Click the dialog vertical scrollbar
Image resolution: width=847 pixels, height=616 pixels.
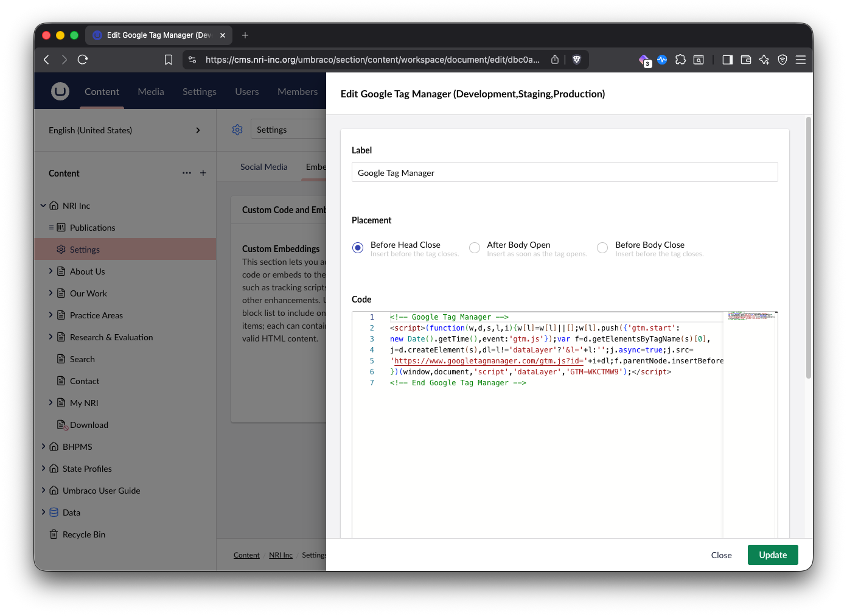[809, 248]
